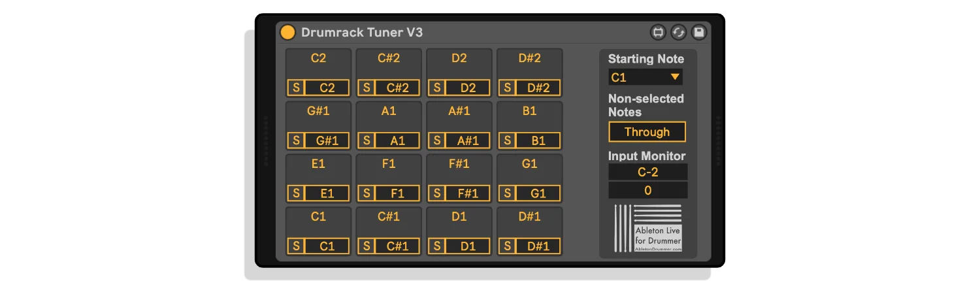The height and width of the screenshot is (281, 980).
Task: Click the save preset disk icon
Action: click(699, 32)
